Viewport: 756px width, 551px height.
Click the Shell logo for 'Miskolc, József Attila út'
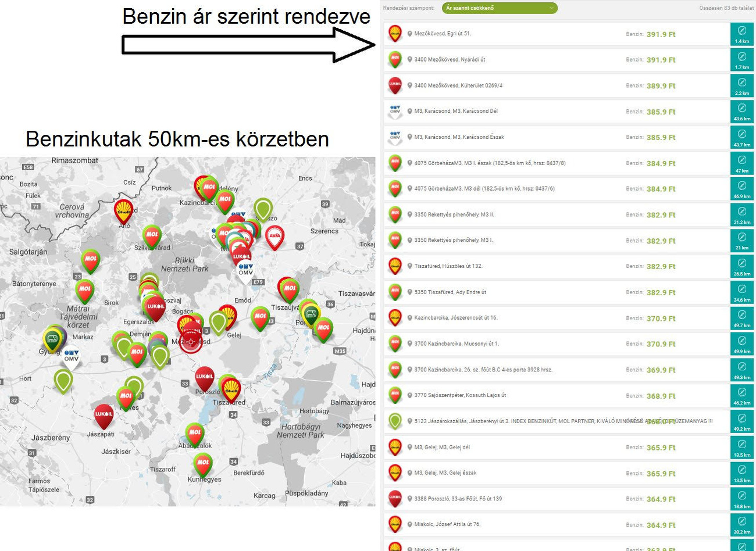tap(395, 524)
